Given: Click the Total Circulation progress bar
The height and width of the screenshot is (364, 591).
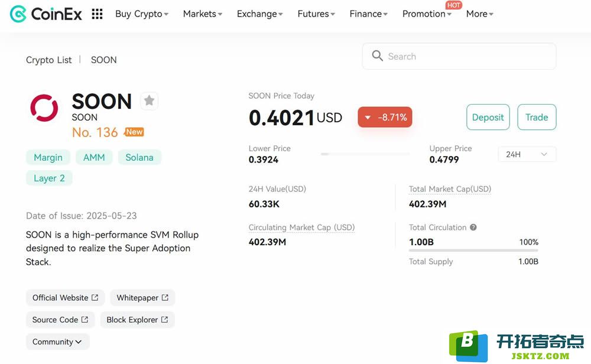Looking at the screenshot, I should point(473,250).
